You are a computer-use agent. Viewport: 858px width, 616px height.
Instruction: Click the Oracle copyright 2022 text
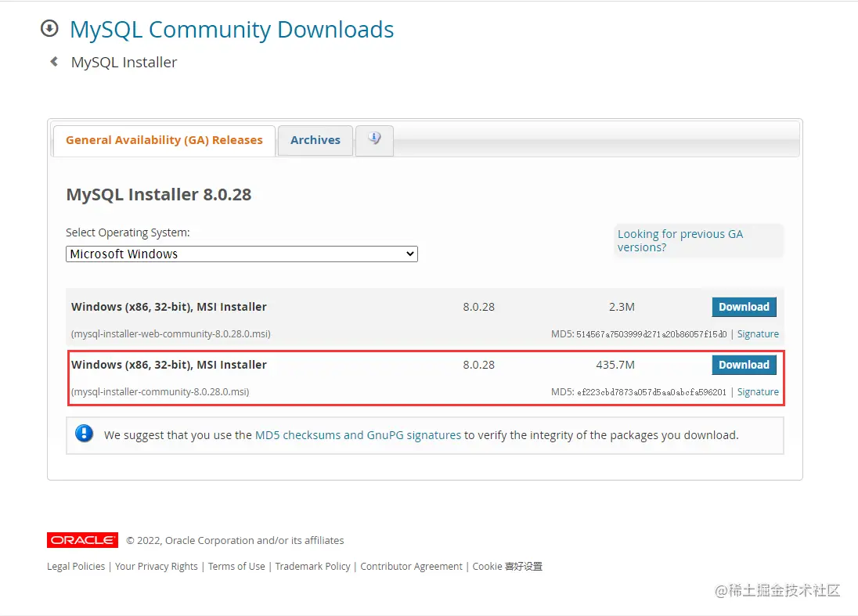(x=235, y=541)
